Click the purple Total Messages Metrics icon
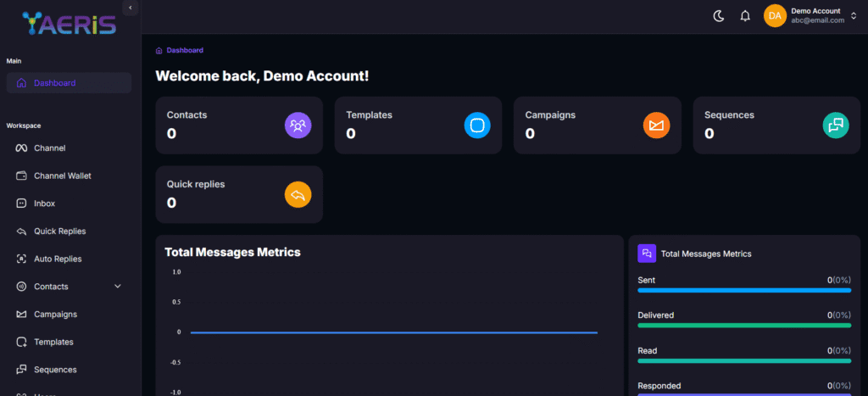The width and height of the screenshot is (868, 396). [x=647, y=253]
